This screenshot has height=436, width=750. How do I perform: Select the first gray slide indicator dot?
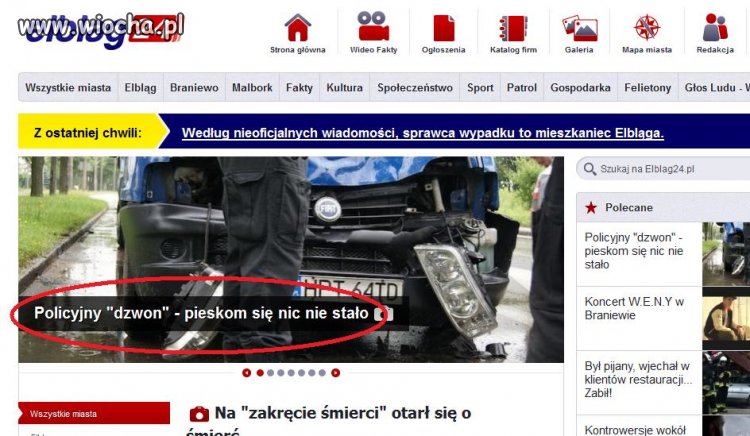tap(270, 373)
